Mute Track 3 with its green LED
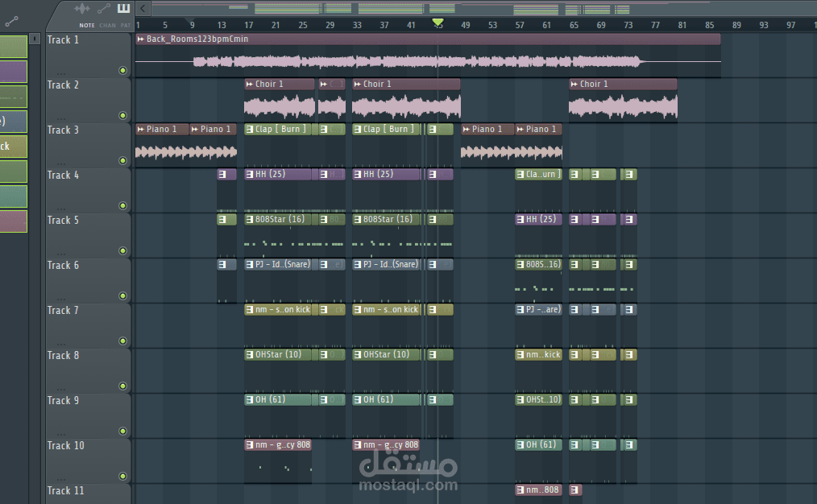This screenshot has height=504, width=817. [x=123, y=160]
